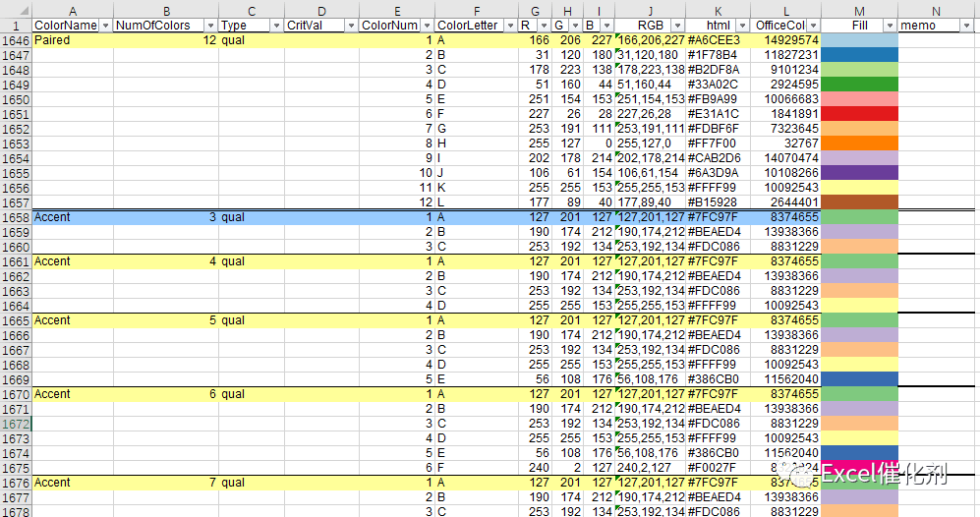This screenshot has width=980, height=517.
Task: Click the ColorLetter 'K' cell
Action: pyautogui.click(x=477, y=188)
